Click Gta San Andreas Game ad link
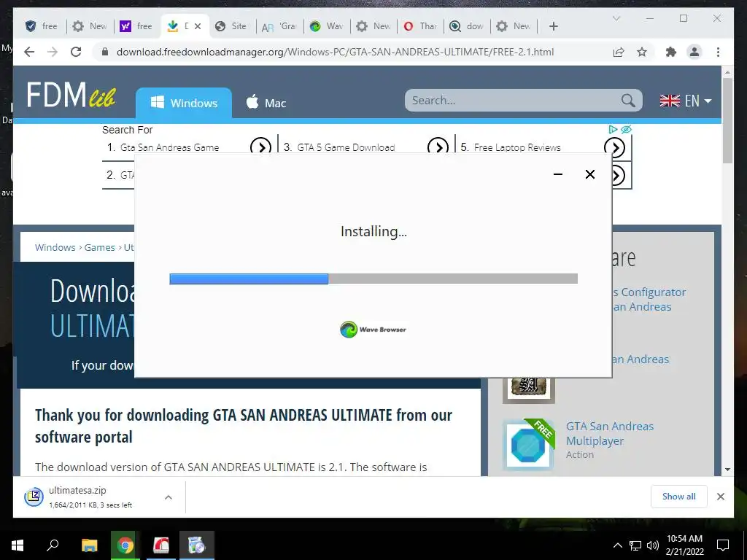The image size is (747, 560). pyautogui.click(x=169, y=147)
